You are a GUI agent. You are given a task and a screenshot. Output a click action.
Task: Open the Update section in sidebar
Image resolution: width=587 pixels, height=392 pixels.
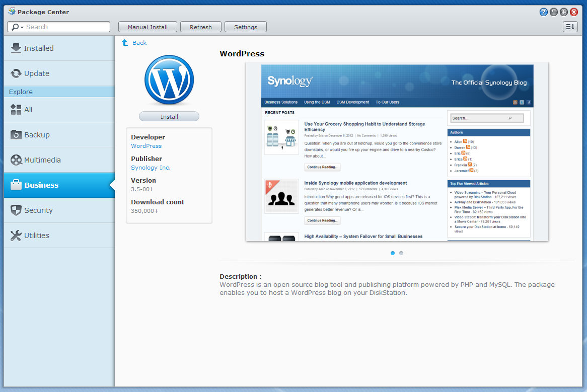(x=59, y=73)
